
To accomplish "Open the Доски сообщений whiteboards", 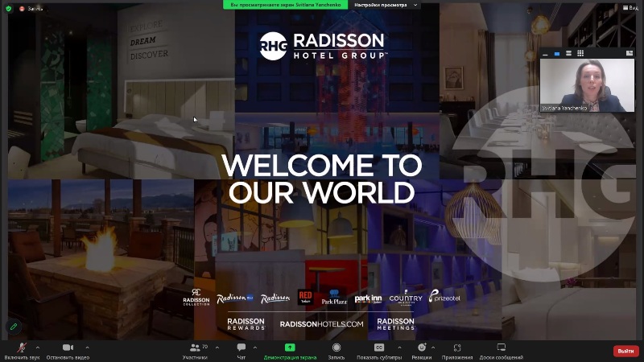I will (x=501, y=352).
